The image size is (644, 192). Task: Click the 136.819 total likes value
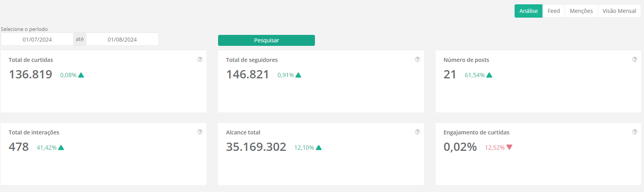pyautogui.click(x=31, y=74)
